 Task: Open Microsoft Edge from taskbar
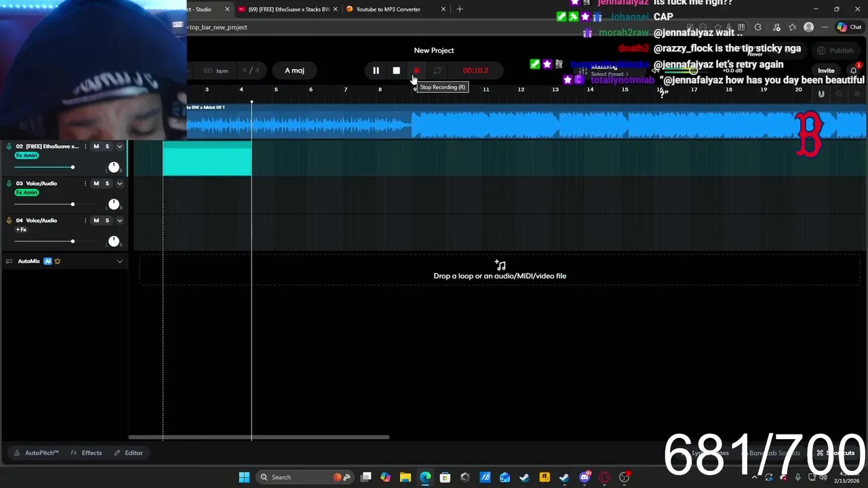(x=425, y=477)
